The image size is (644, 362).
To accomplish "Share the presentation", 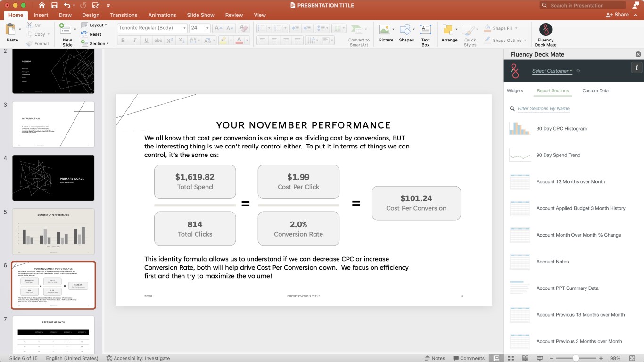I will [618, 15].
